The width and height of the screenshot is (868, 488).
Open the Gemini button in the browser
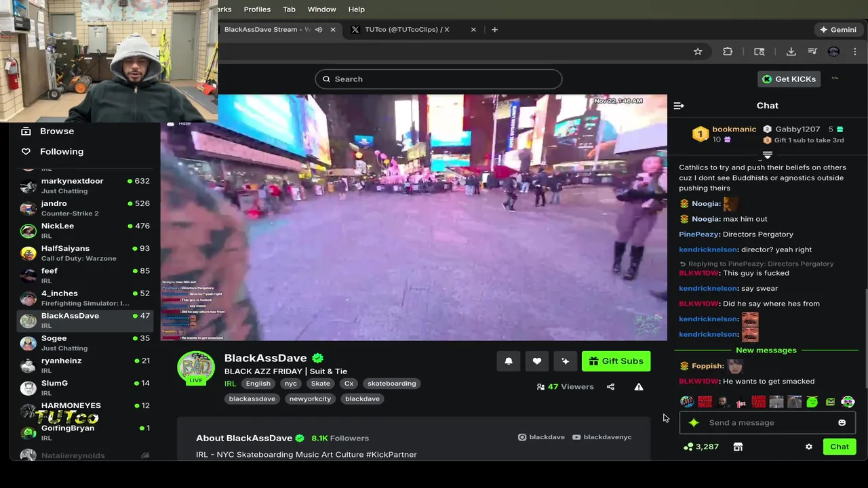pos(838,30)
